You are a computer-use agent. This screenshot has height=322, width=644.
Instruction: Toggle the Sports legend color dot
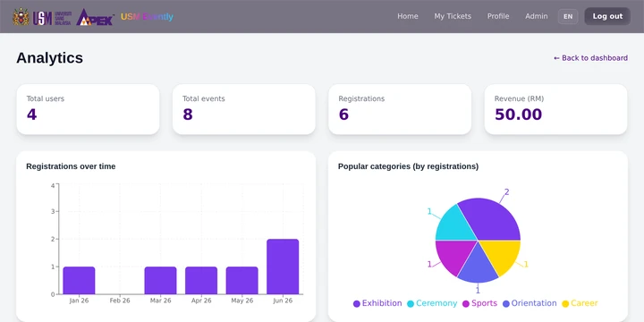(466, 304)
